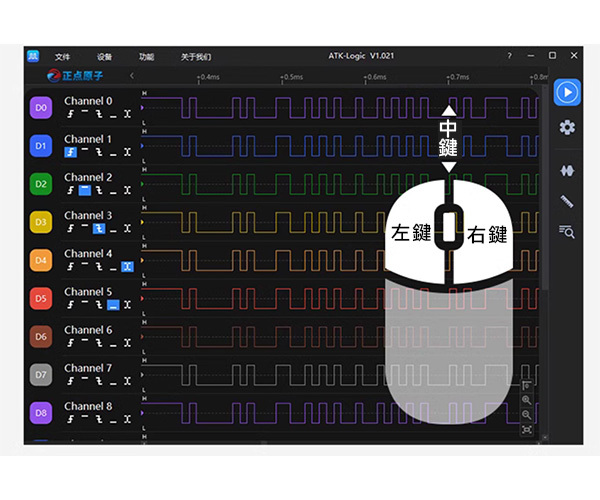The height and width of the screenshot is (500, 600).
Task: Set rising edge trigger on Channel 0
Action: [70, 114]
